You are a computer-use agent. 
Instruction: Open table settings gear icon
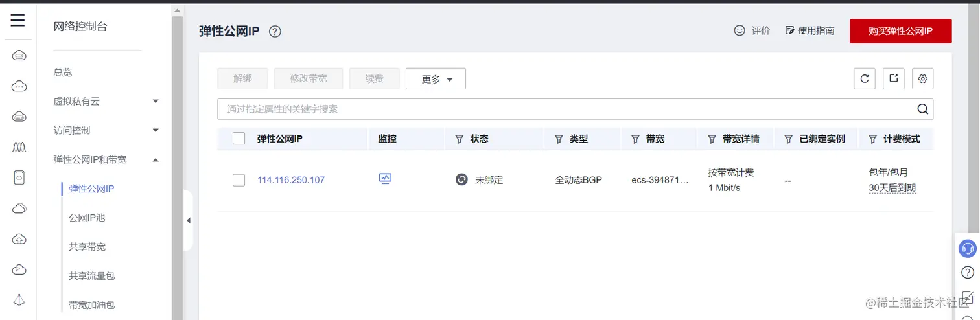pyautogui.click(x=923, y=78)
